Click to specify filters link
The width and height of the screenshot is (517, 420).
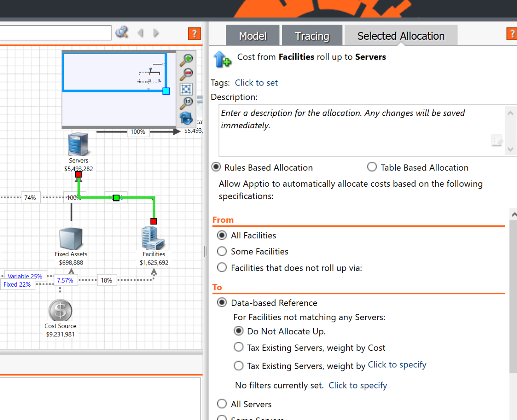point(358,385)
